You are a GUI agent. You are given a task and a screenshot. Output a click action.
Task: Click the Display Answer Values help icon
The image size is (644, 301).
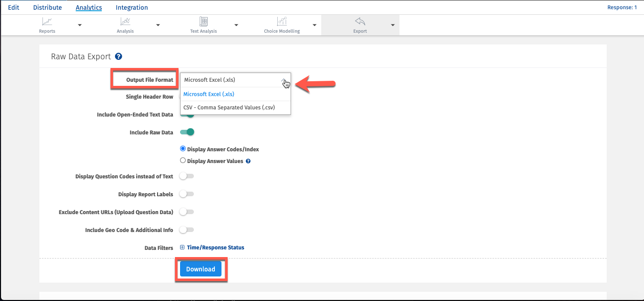click(x=248, y=161)
